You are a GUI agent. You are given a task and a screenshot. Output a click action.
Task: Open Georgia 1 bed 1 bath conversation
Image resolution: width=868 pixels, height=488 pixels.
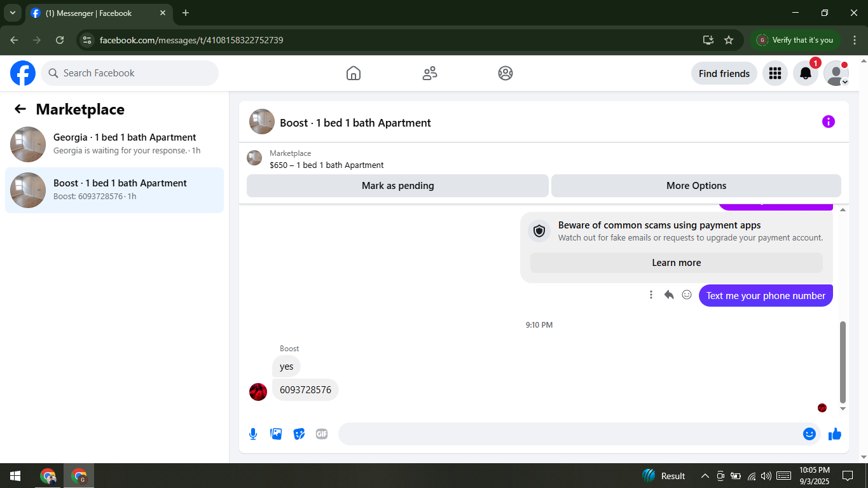[x=114, y=144]
